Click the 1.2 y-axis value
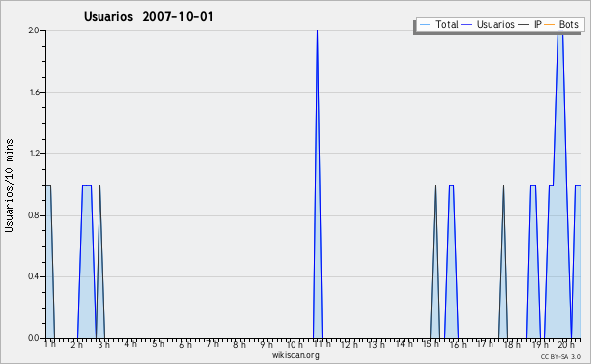591x364 pixels. pyautogui.click(x=33, y=153)
